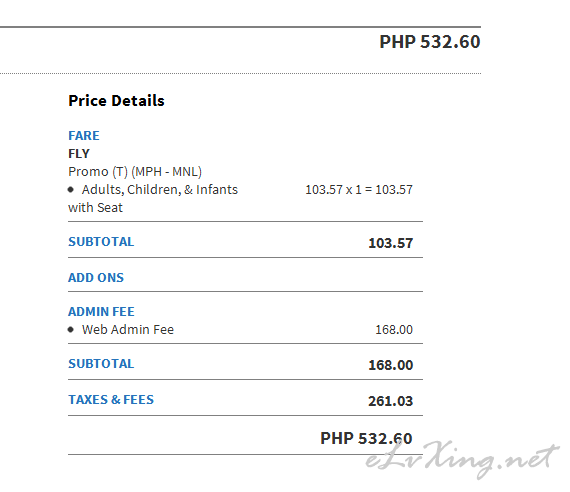Click the 168.00 Web Admin Fee amount
The width and height of the screenshot is (570, 492).
[x=394, y=330]
